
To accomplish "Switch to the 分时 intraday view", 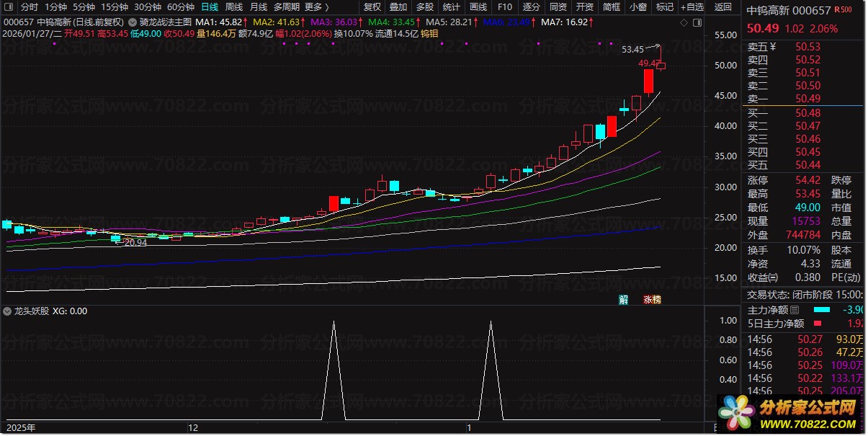I will click(29, 6).
